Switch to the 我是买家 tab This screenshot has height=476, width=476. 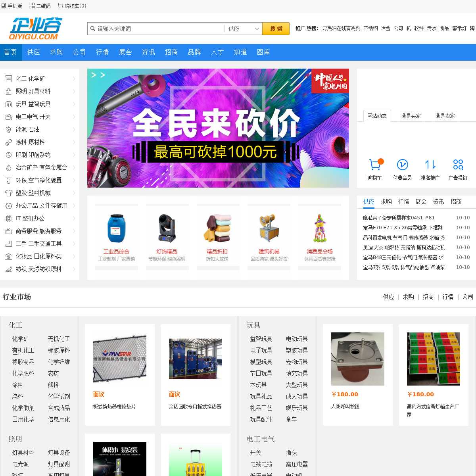[x=411, y=116]
